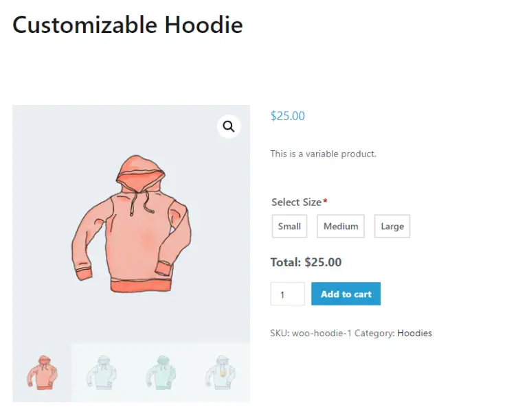Click the Total: $25.00 text

(306, 262)
